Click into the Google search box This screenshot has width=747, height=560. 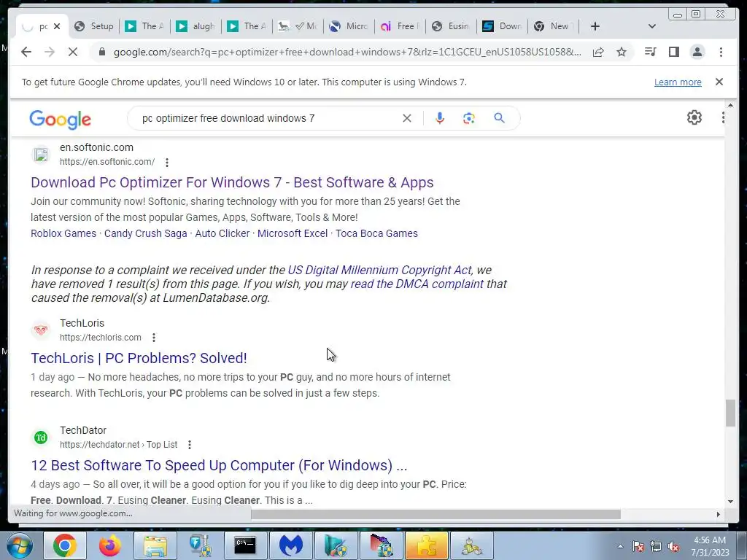(267, 118)
